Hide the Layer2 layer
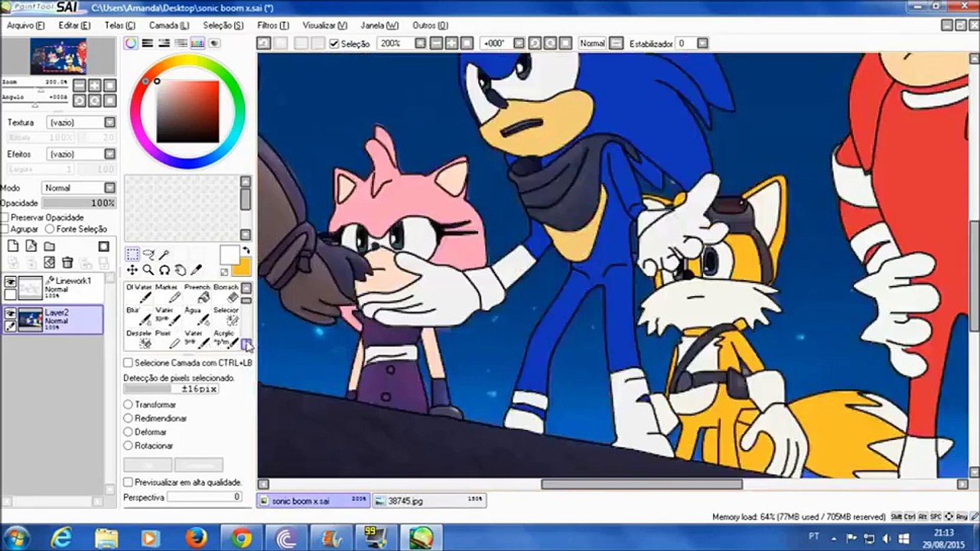Viewport: 980px width, 551px height. point(10,314)
